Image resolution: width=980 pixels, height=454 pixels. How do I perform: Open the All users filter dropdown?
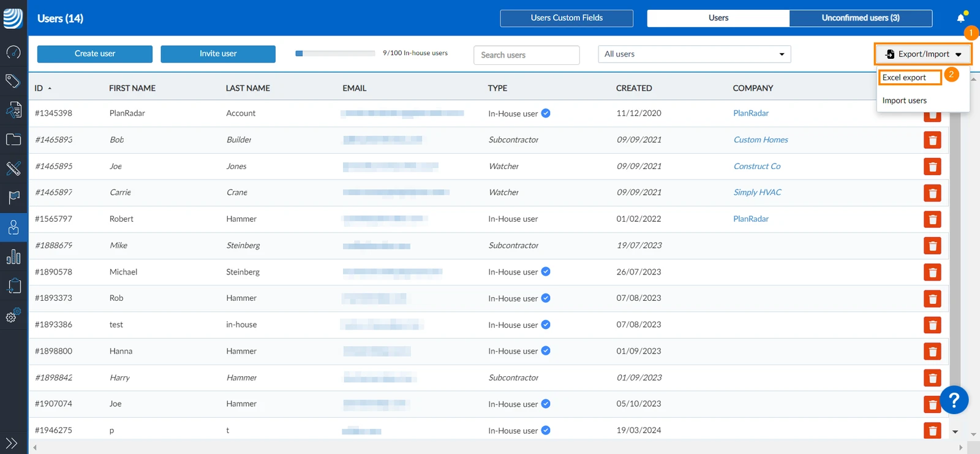[x=694, y=54]
